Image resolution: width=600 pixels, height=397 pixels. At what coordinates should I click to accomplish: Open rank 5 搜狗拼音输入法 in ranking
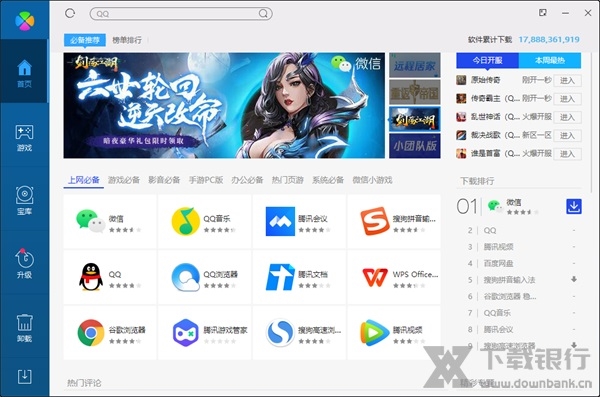(x=509, y=280)
